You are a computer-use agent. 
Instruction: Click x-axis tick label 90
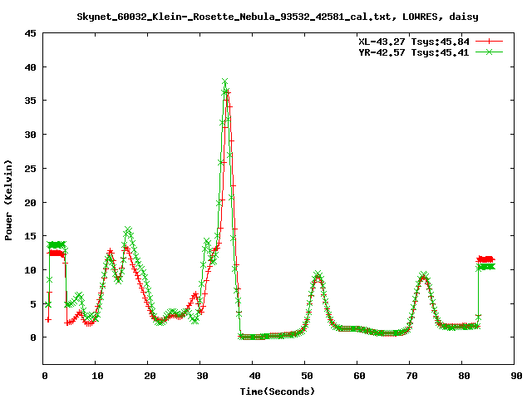coord(516,376)
